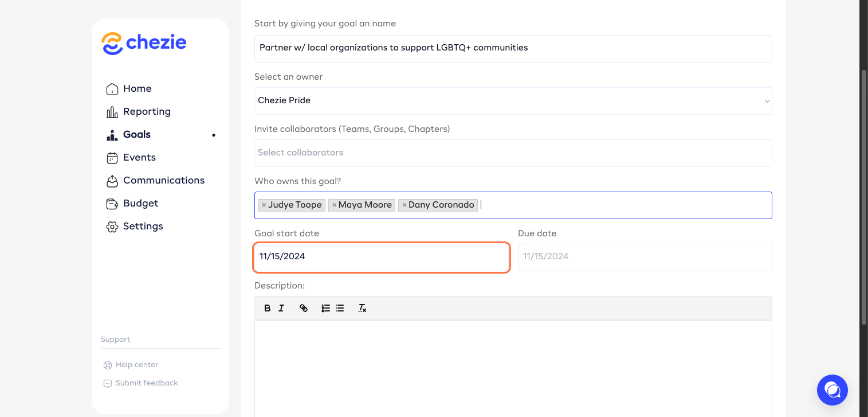Click the goal name input field
The width and height of the screenshot is (868, 417).
pyautogui.click(x=513, y=48)
